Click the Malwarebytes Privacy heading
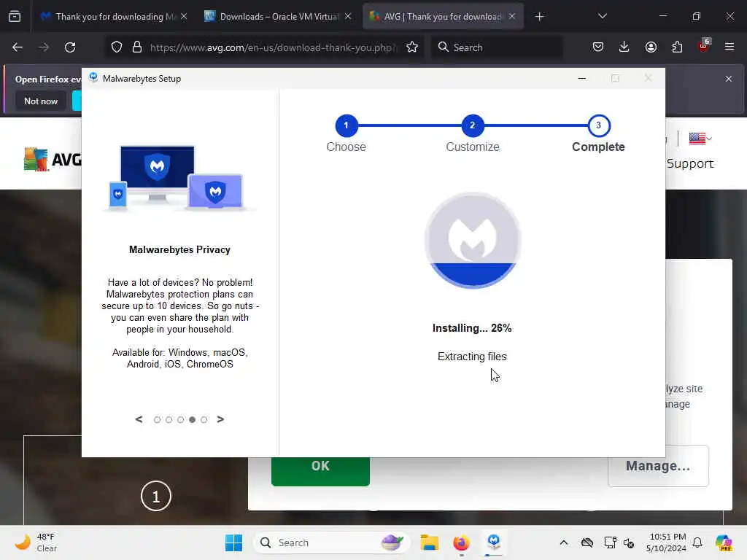Screen dimensions: 747x560 (179, 249)
